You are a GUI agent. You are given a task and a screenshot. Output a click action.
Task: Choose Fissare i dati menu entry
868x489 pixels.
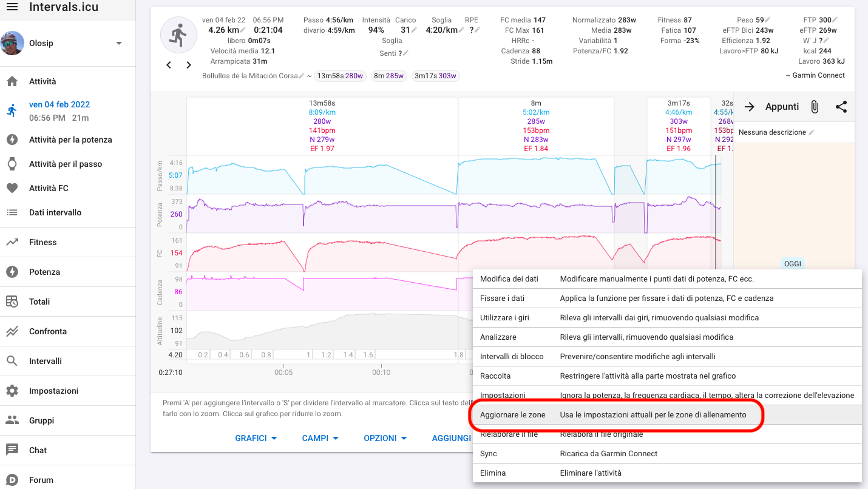pyautogui.click(x=667, y=298)
